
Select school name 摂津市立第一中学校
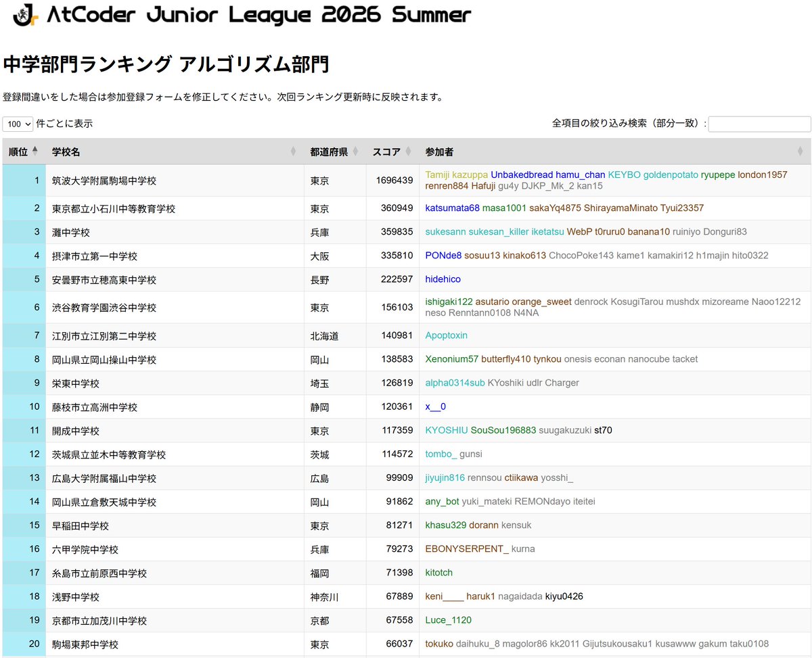(x=95, y=256)
